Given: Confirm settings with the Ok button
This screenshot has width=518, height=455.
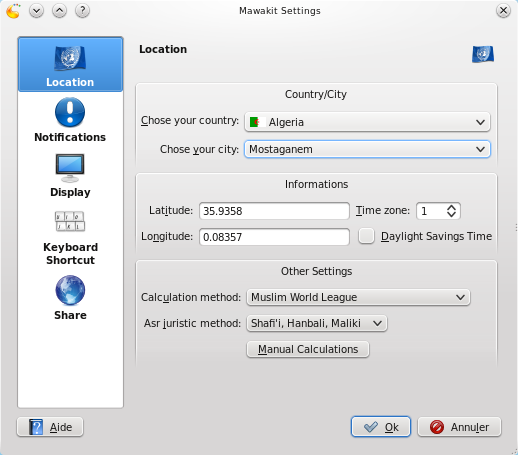Looking at the screenshot, I should point(381,427).
